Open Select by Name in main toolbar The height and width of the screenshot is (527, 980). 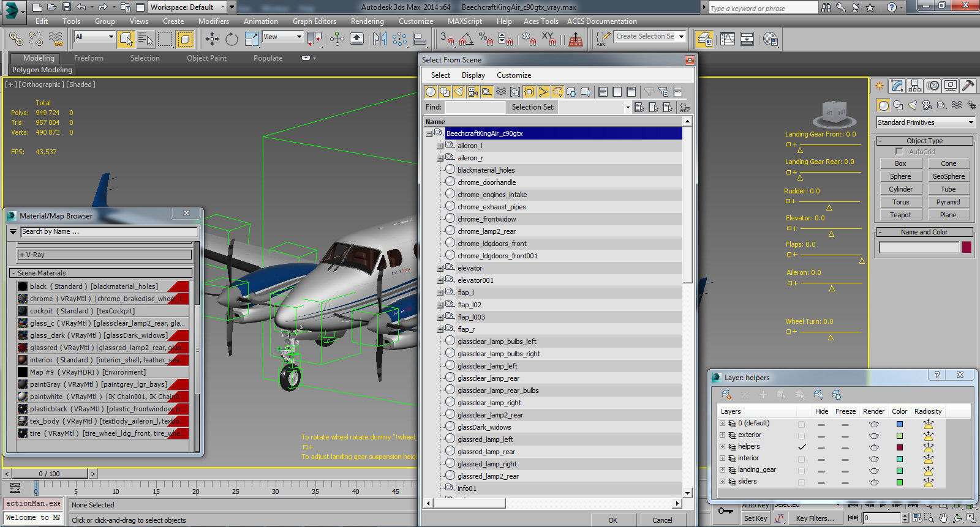tap(145, 39)
